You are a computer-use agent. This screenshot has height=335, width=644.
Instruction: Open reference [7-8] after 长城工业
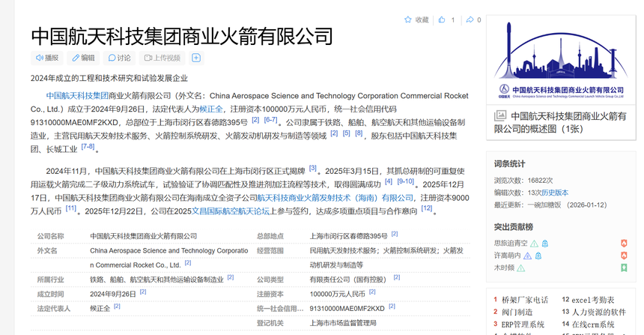88,146
